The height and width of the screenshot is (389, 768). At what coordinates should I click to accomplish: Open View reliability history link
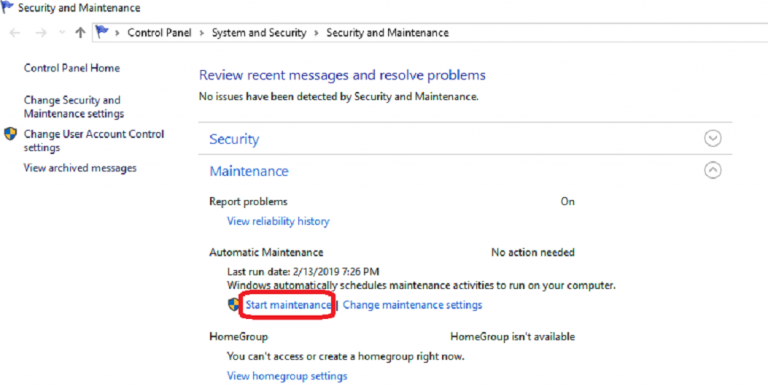[278, 221]
